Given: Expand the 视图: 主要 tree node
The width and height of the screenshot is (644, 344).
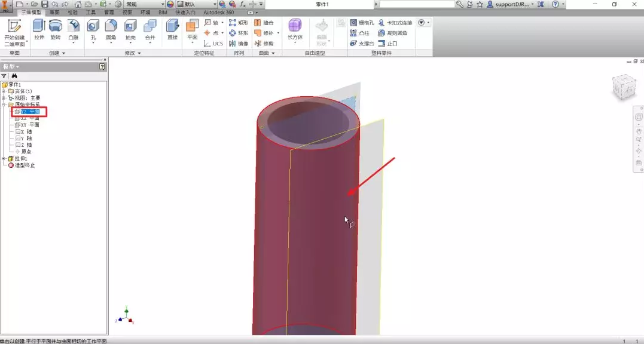Looking at the screenshot, I should (x=3, y=98).
